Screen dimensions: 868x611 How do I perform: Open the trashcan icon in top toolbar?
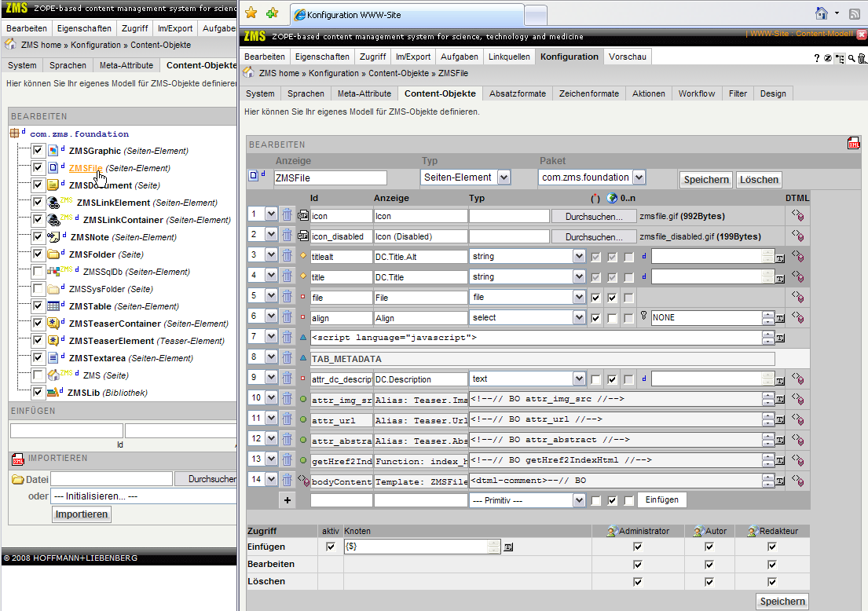pyautogui.click(x=862, y=58)
